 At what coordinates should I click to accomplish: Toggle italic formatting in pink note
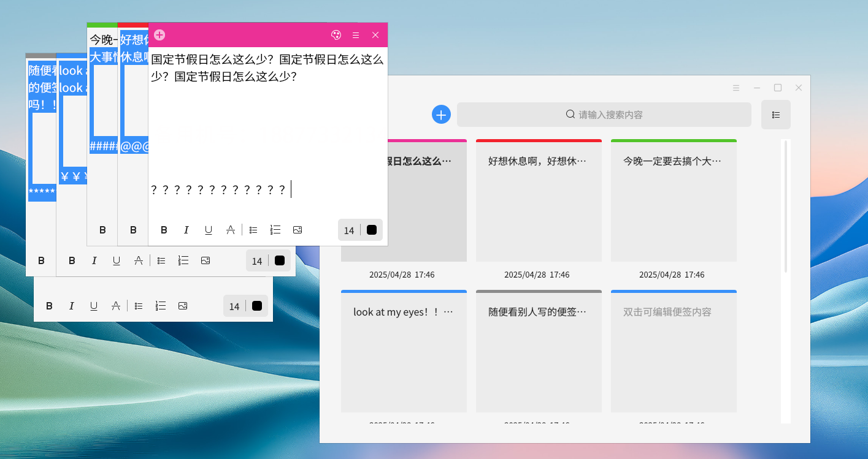(186, 229)
